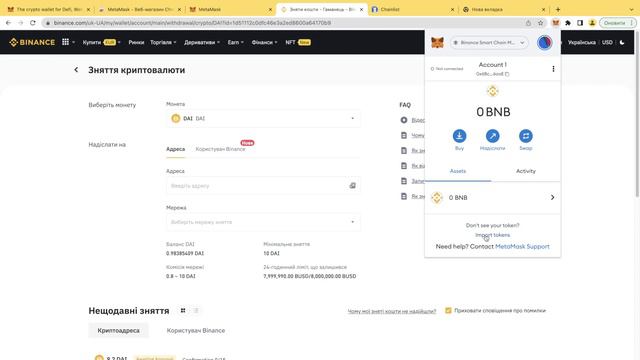Open the Binance apps grid menu
The image size is (640, 360).
tap(65, 42)
